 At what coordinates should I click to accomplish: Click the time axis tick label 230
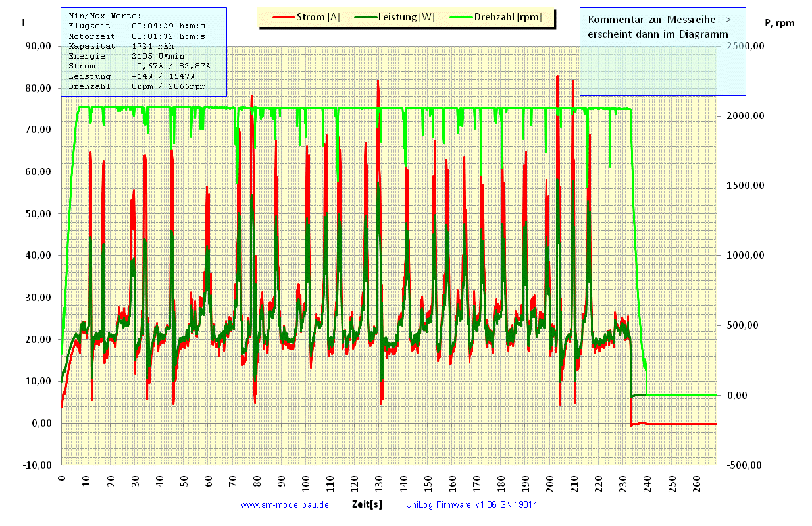tap(623, 485)
